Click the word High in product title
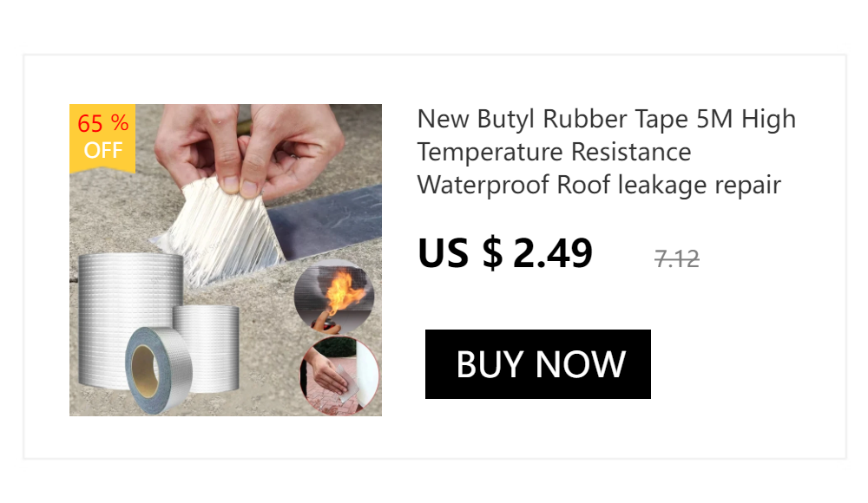Viewport: 868px width, 503px height. pyautogui.click(x=768, y=120)
